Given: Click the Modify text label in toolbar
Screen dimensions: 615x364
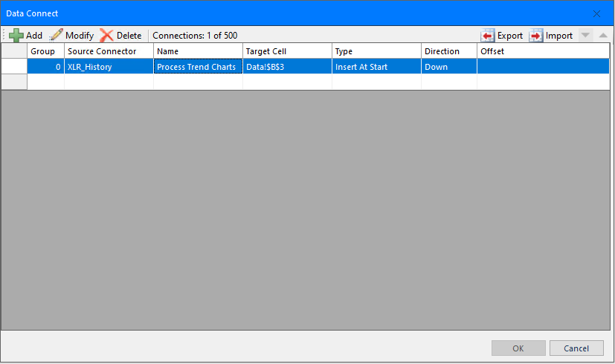Looking at the screenshot, I should point(80,36).
